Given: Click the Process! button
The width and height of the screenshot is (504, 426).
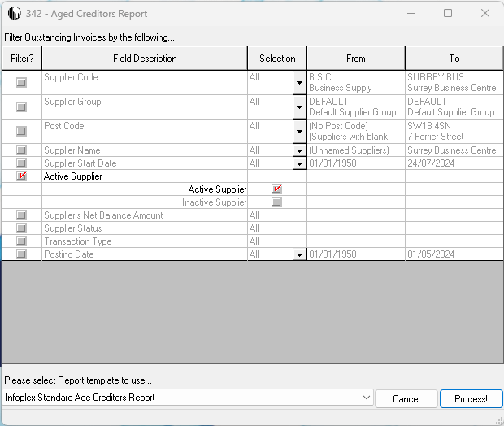Looking at the screenshot, I should [471, 399].
